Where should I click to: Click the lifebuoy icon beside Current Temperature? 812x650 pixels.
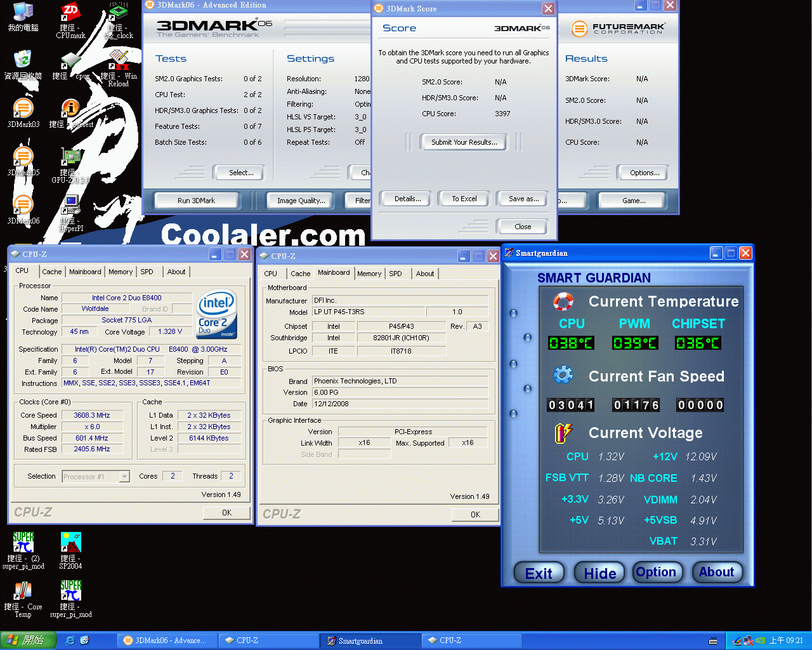tap(563, 301)
